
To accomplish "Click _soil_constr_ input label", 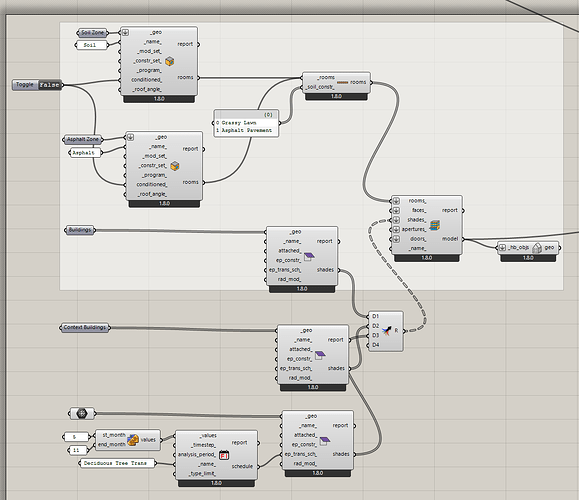I will [x=321, y=87].
